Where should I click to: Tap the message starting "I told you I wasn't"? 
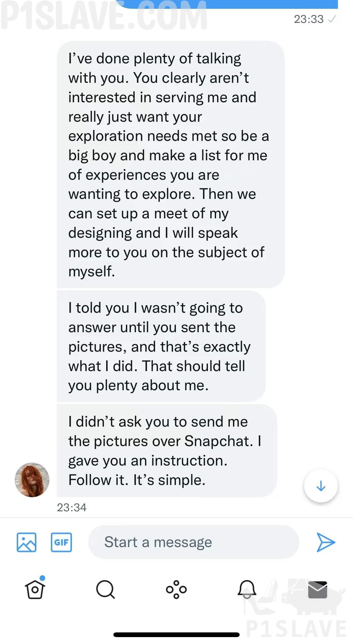click(x=161, y=346)
